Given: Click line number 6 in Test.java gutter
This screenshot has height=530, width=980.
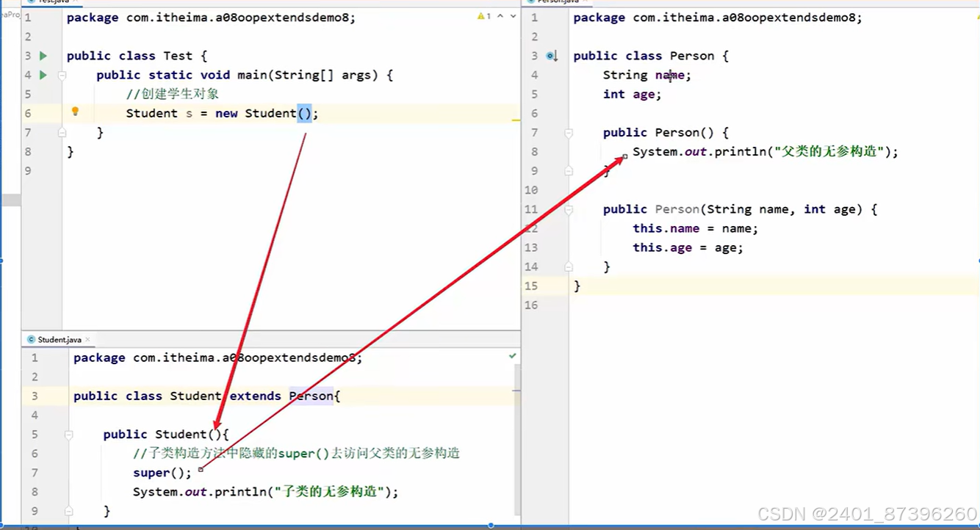Looking at the screenshot, I should [x=28, y=113].
